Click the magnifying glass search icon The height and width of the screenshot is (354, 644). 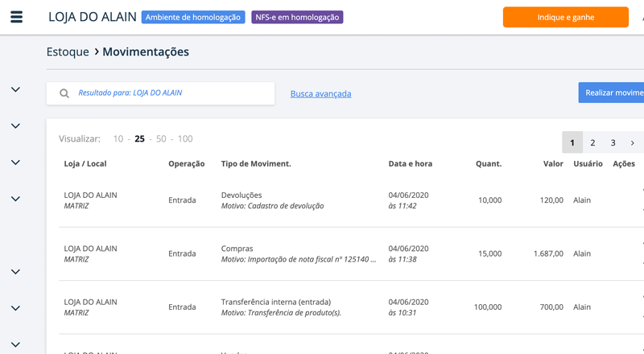click(x=64, y=93)
